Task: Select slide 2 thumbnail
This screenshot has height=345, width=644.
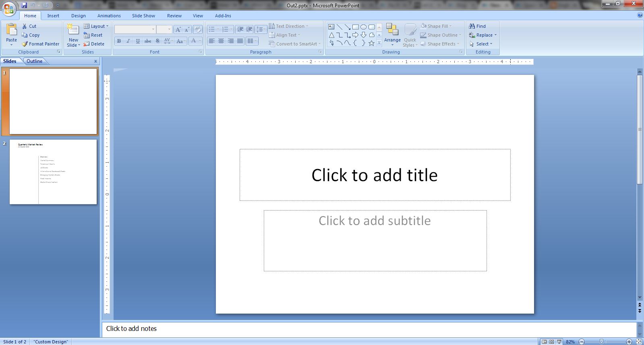Action: 53,172
